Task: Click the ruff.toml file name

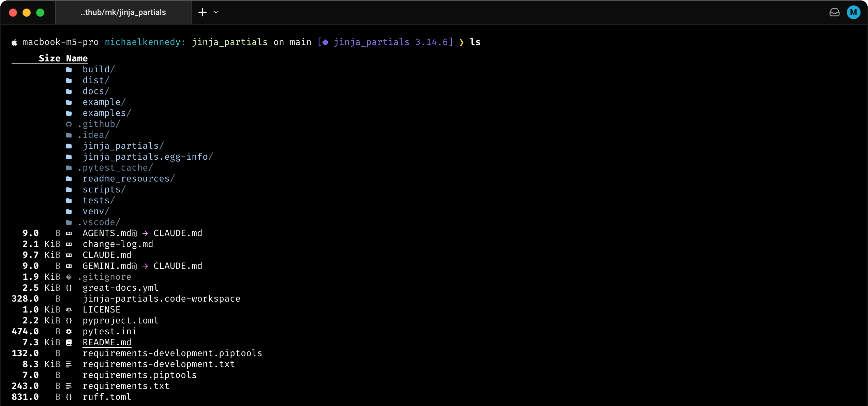Action: point(107,397)
